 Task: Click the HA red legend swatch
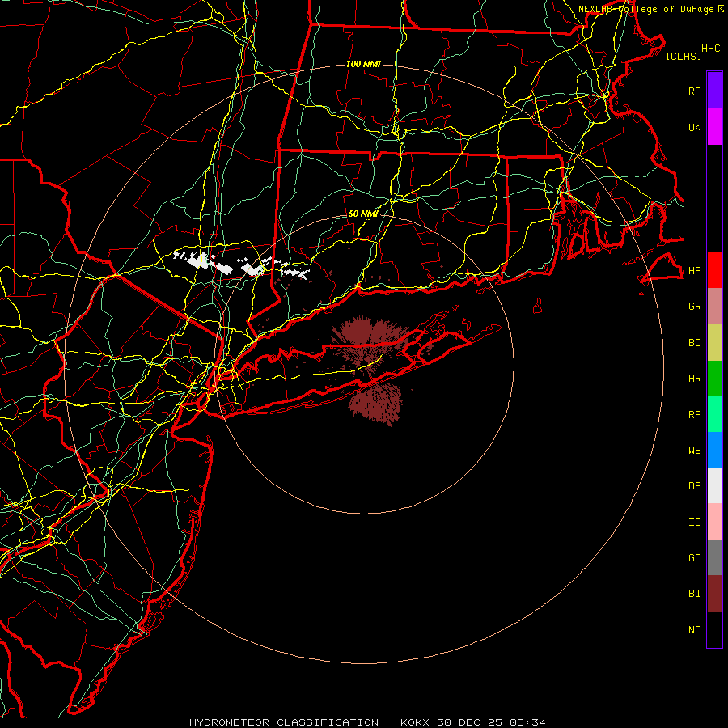(714, 270)
